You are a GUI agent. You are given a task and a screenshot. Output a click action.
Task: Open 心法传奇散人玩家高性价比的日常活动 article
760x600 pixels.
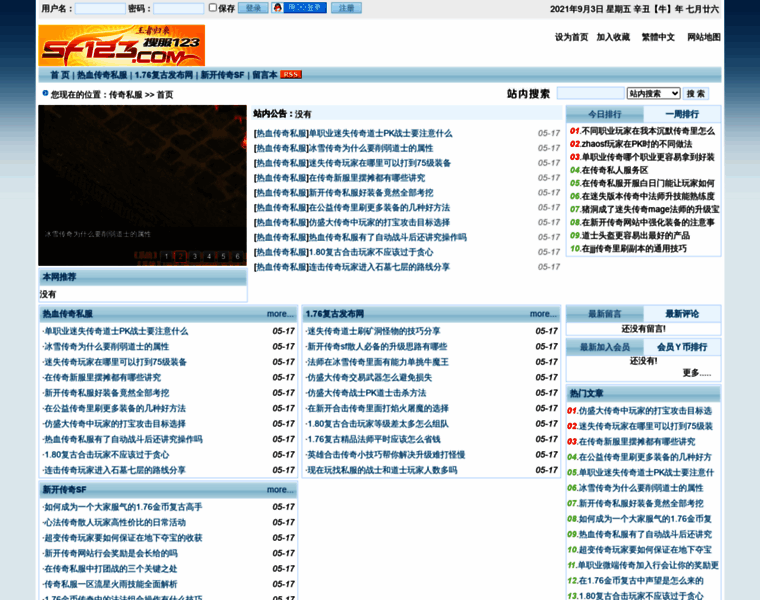click(114, 522)
